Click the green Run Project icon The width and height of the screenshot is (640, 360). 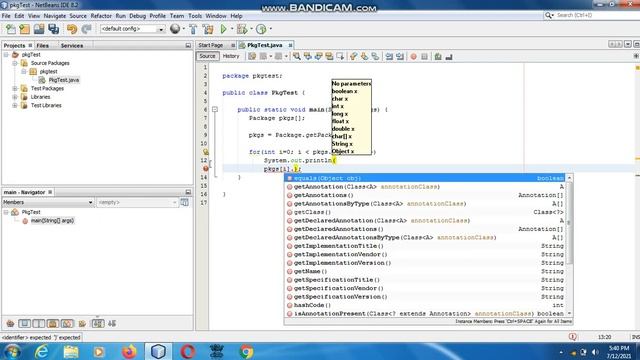coord(223,29)
